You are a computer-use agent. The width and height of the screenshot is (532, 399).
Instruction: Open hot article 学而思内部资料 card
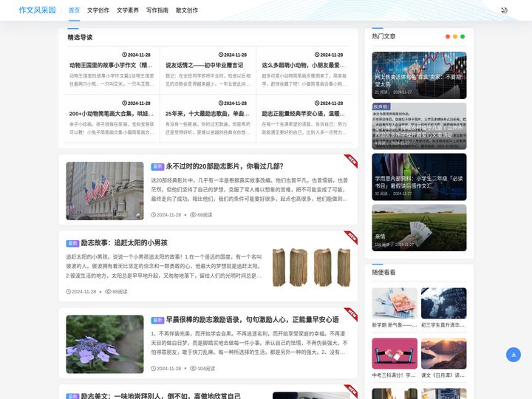(419, 177)
